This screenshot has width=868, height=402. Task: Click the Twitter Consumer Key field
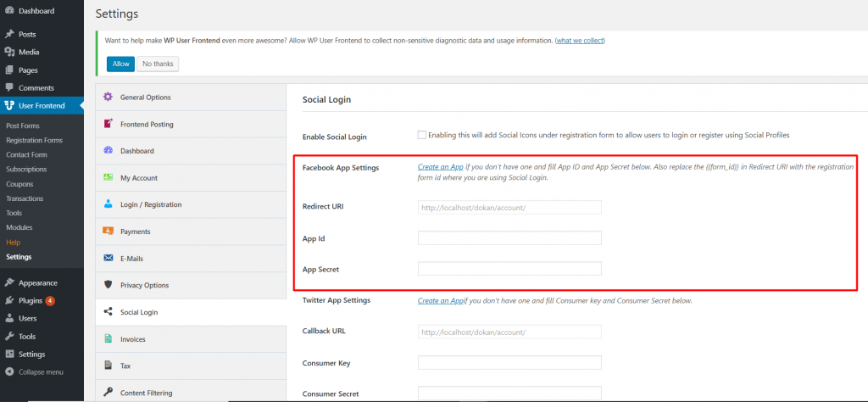click(509, 363)
